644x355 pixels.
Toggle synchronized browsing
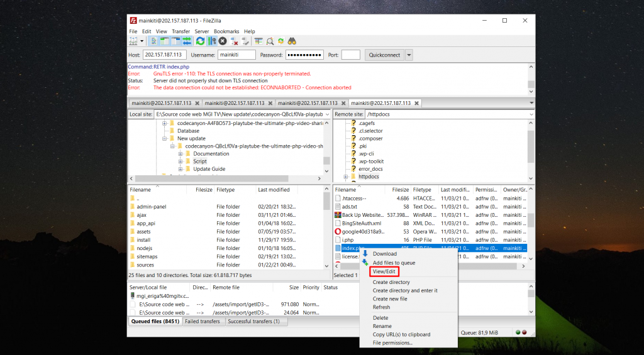click(281, 41)
